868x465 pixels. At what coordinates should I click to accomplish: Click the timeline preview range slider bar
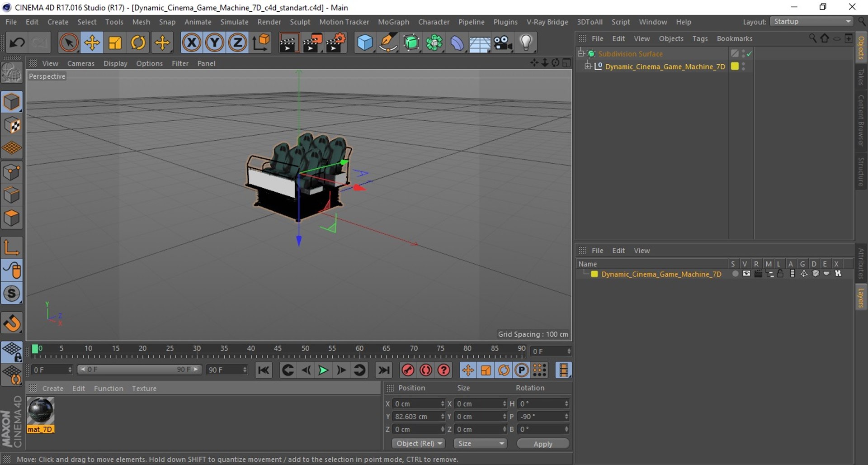139,370
